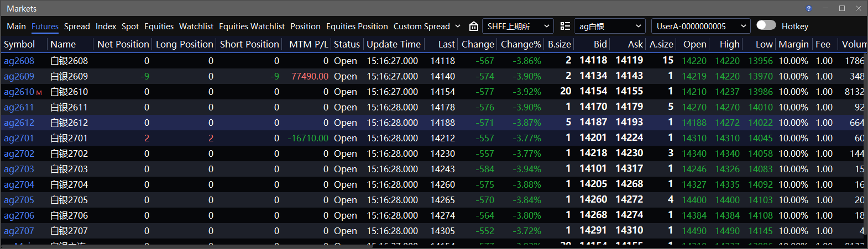Click the red M marker beside ag2610
The width and height of the screenshot is (868, 249).
coord(39,93)
